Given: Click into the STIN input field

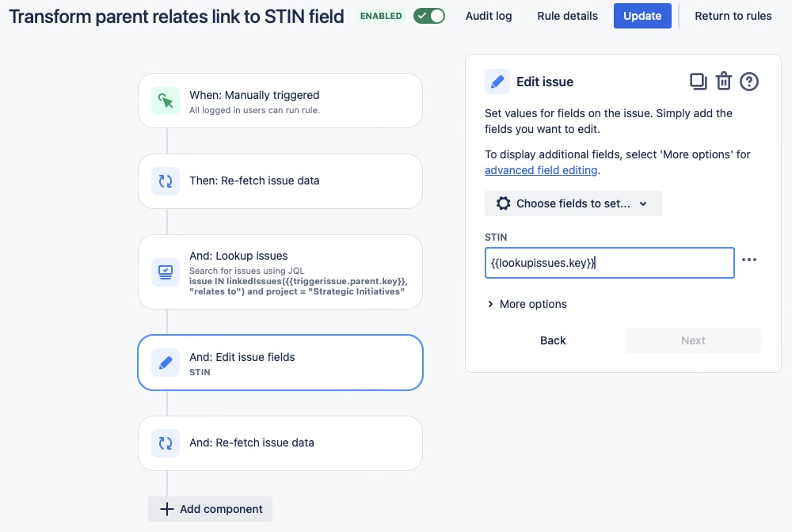Looking at the screenshot, I should pos(609,263).
